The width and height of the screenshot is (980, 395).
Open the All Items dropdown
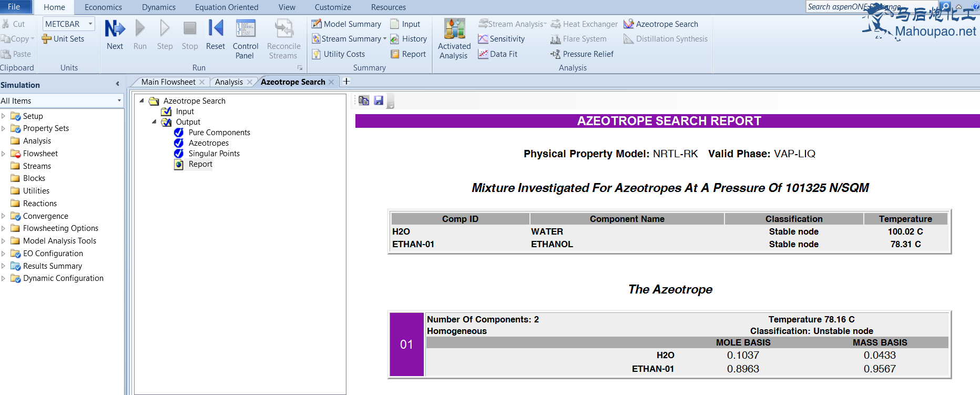coord(119,101)
